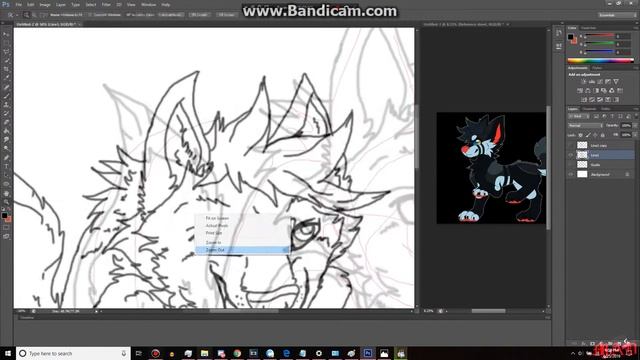This screenshot has height=360, width=640.
Task: Select the Eyedropper tool
Action: (6, 78)
